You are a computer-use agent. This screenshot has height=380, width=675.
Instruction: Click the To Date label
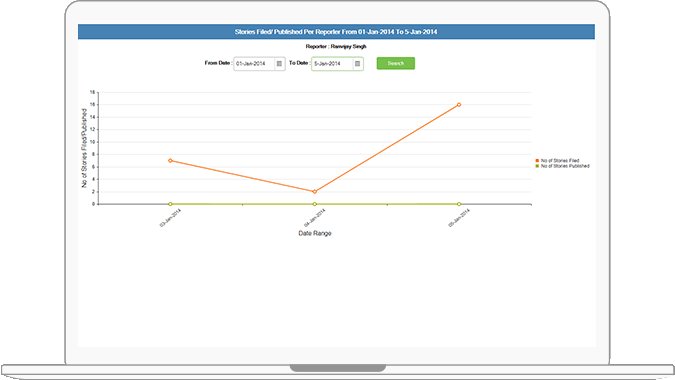299,63
